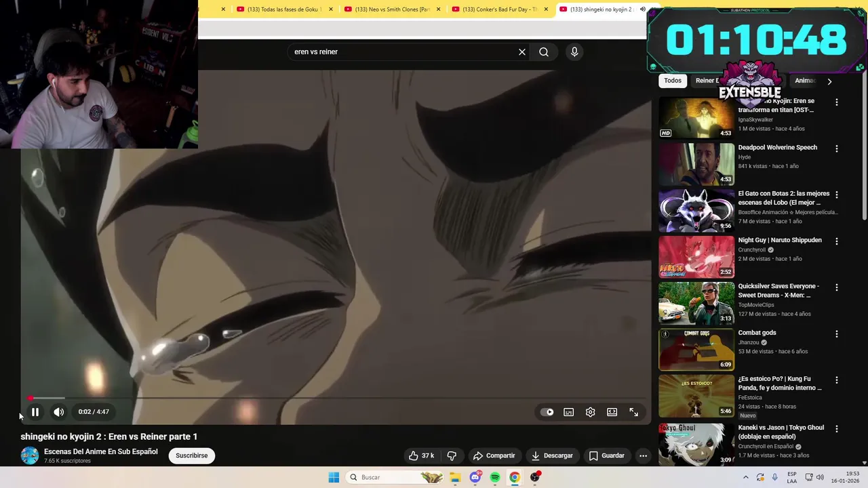Open Deadpool Wolverine Speech video thumbnail
Image resolution: width=868 pixels, height=488 pixels.
click(x=696, y=164)
